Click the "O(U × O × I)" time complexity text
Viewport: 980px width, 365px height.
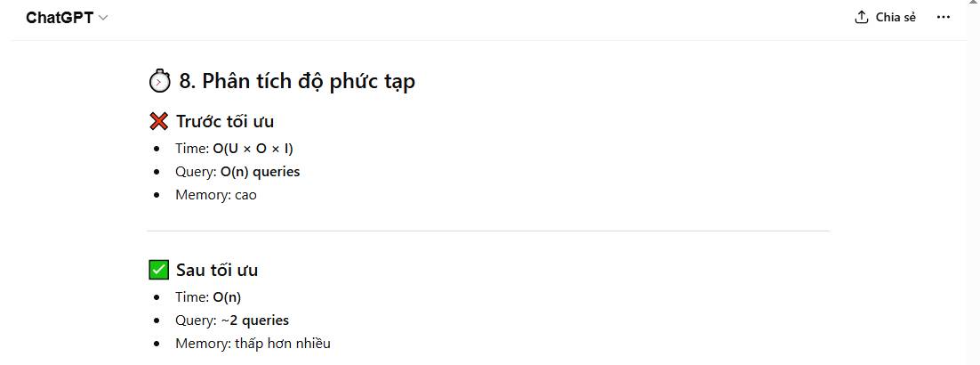pos(253,149)
